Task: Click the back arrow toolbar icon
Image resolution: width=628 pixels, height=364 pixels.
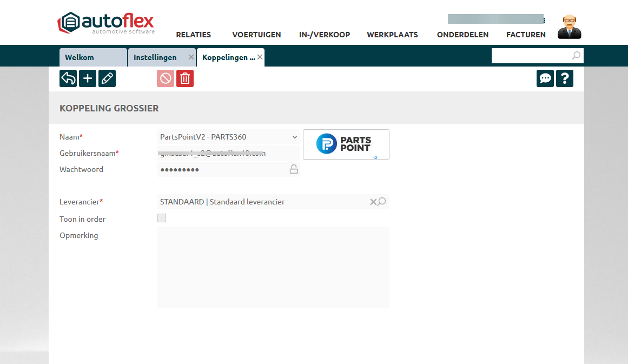Action: click(68, 78)
